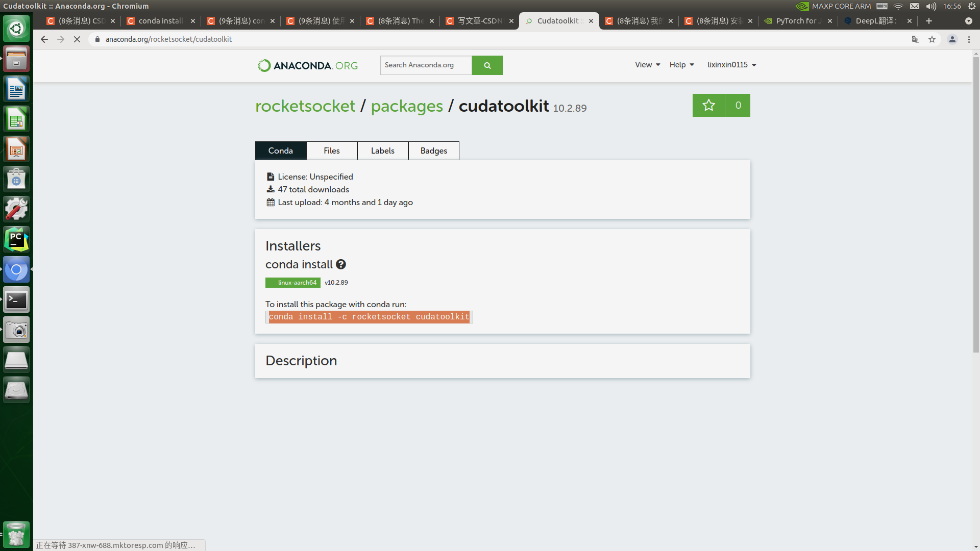The image size is (980, 551).
Task: Switch to the Files tab
Action: click(331, 151)
